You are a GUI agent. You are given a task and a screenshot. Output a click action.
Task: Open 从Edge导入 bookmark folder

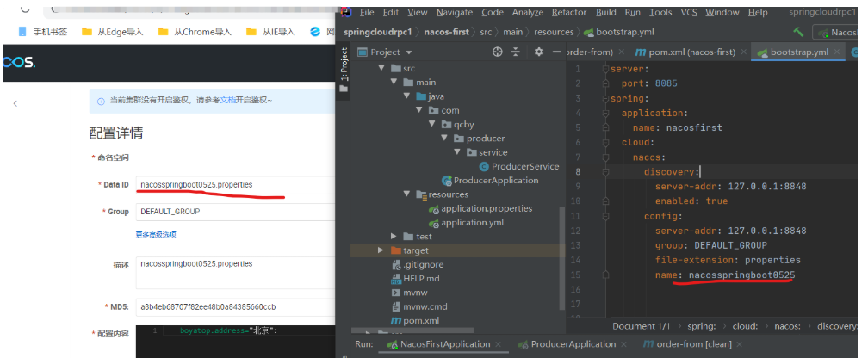click(x=113, y=32)
